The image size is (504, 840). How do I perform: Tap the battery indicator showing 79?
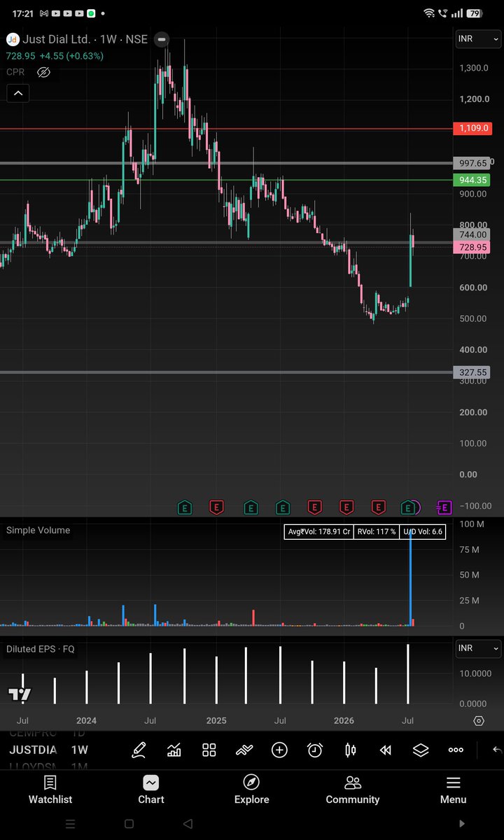point(475,13)
